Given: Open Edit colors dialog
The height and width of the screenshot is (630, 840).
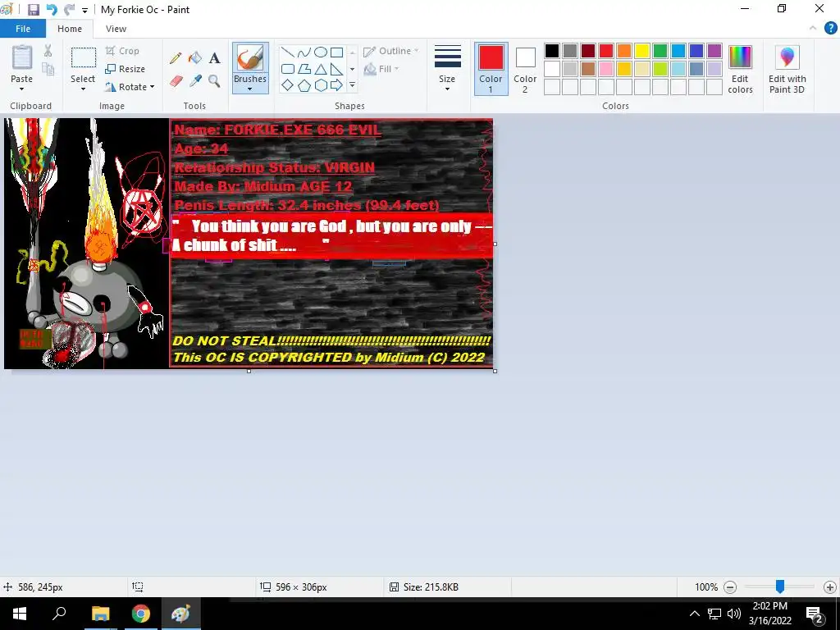Looking at the screenshot, I should click(x=741, y=69).
